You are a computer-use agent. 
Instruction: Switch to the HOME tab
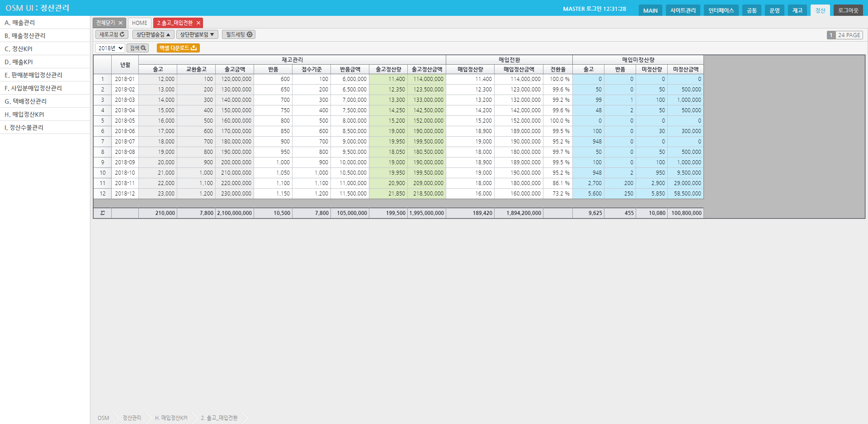pyautogui.click(x=140, y=23)
